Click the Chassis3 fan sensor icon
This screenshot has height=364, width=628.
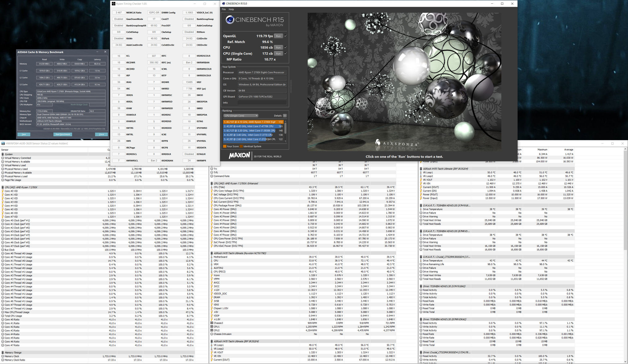[x=212, y=323]
